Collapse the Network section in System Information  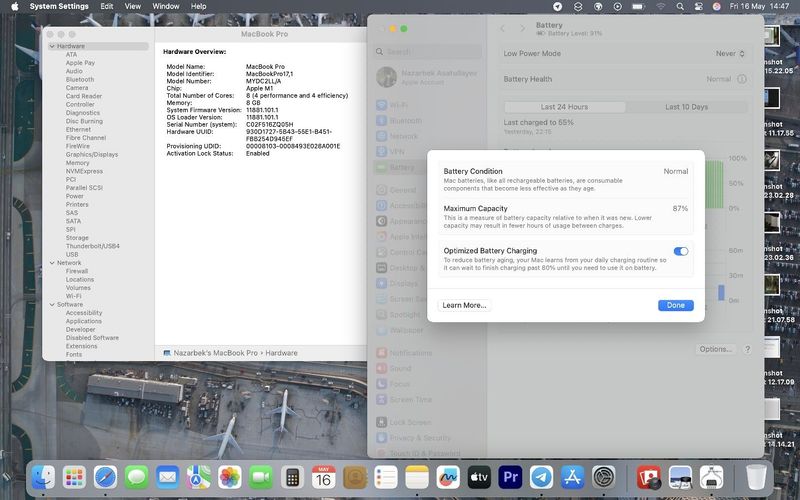pyautogui.click(x=52, y=263)
